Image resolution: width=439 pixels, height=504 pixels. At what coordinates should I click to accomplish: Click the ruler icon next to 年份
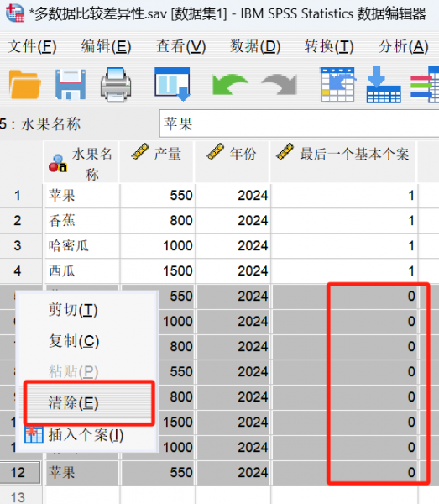[x=216, y=152]
